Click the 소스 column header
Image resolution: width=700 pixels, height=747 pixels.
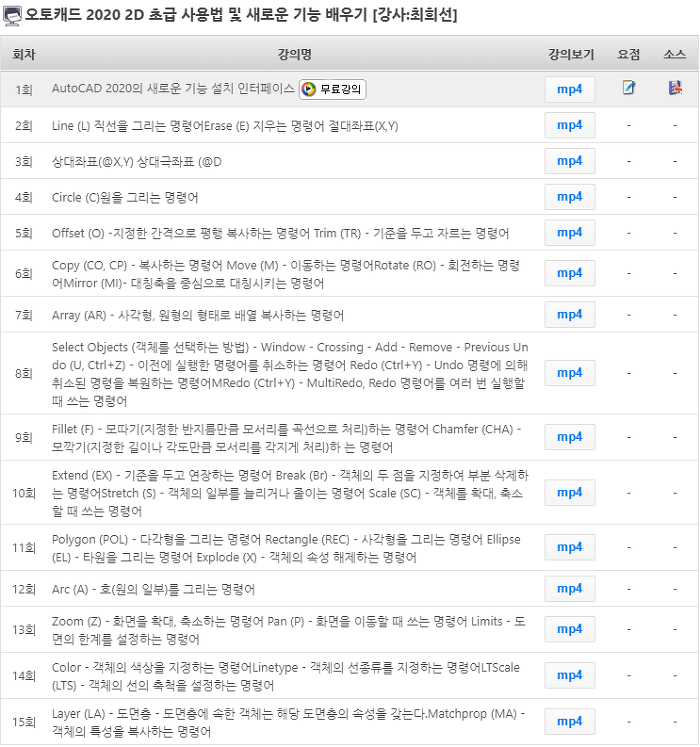click(675, 54)
